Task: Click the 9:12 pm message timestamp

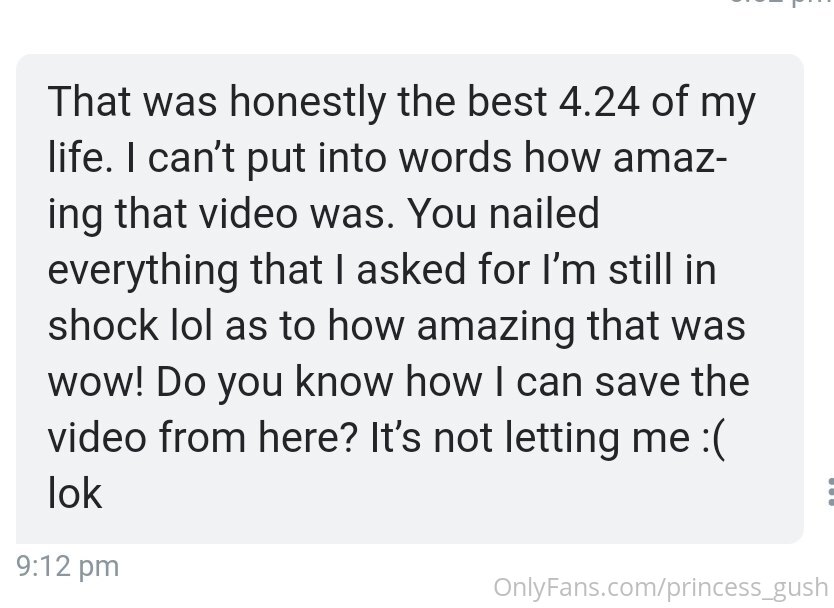Action: [68, 566]
